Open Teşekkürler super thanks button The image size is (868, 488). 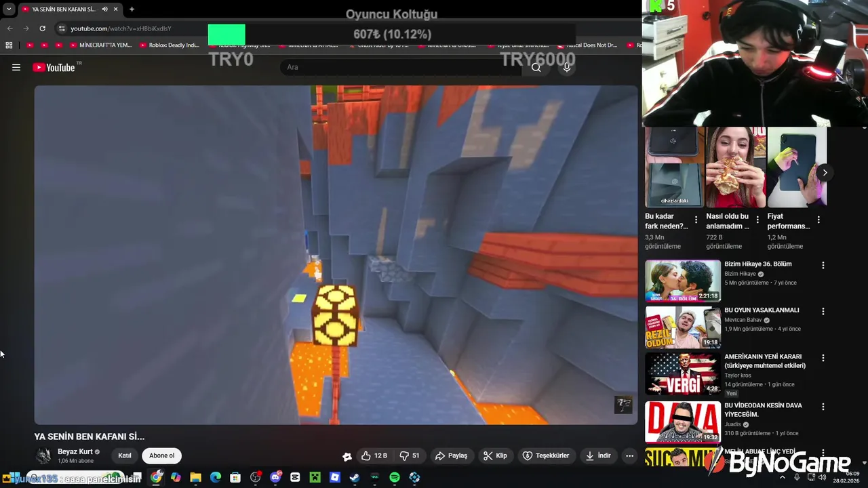point(546,455)
